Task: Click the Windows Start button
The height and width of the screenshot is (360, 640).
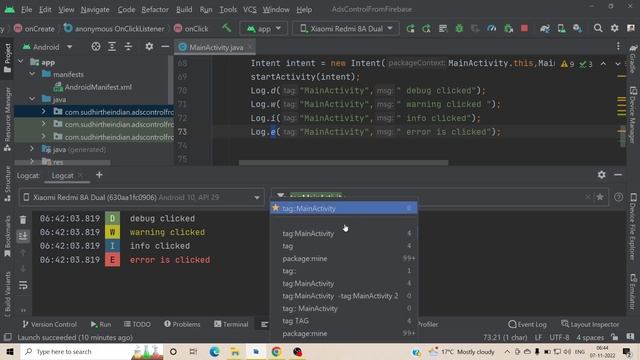Action: coord(10,351)
